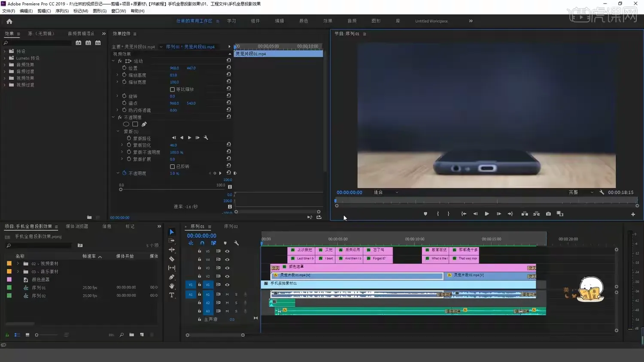Show more workspaces chevron
The height and width of the screenshot is (362, 644).
coord(471,21)
